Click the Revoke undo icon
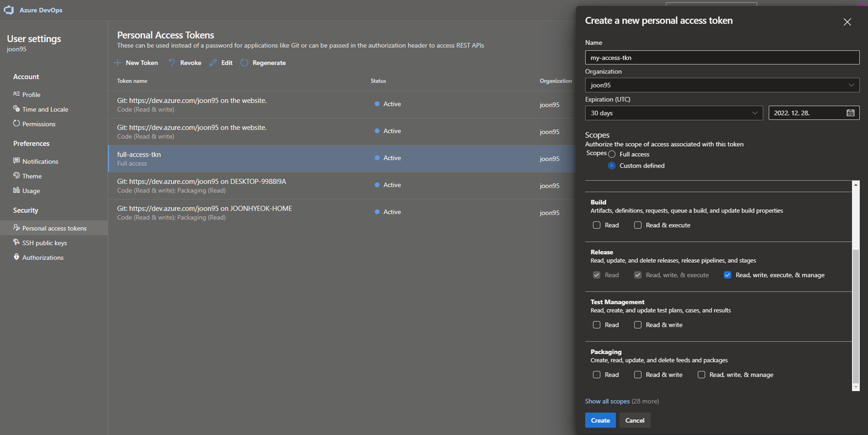The width and height of the screenshot is (868, 435). [172, 62]
